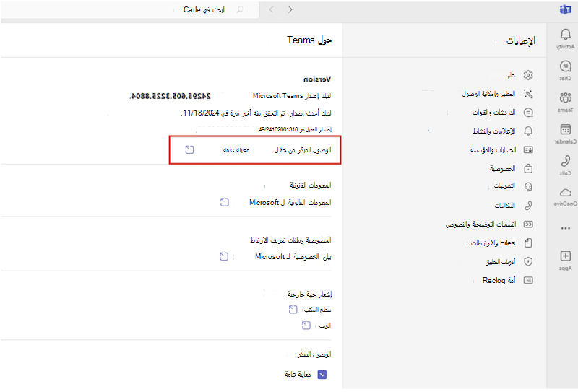This screenshot has height=392, width=578.
Task: Click the سطح المكتب notice link text
Action: click(317, 310)
